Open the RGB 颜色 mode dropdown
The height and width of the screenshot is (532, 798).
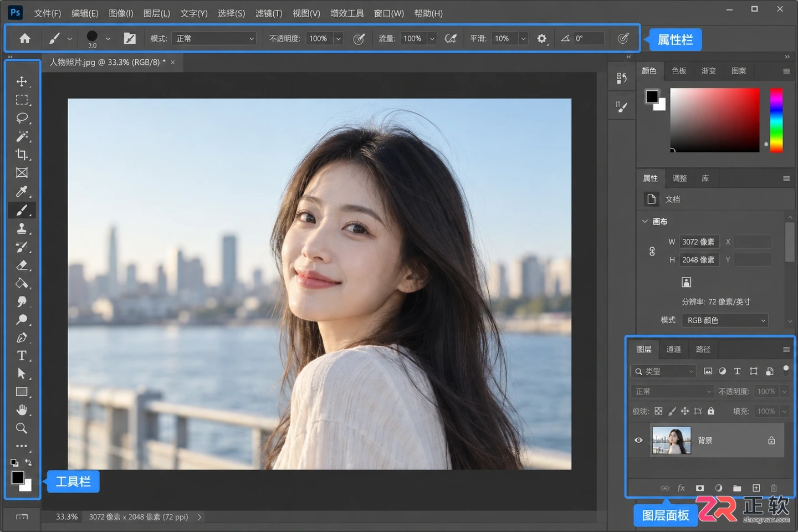click(x=725, y=320)
